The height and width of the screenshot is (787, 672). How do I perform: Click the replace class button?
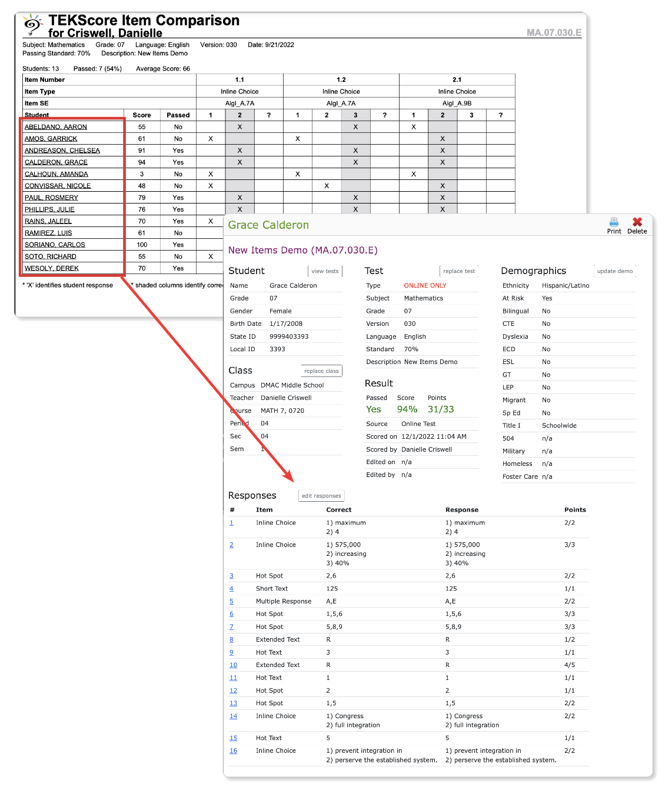coord(321,371)
